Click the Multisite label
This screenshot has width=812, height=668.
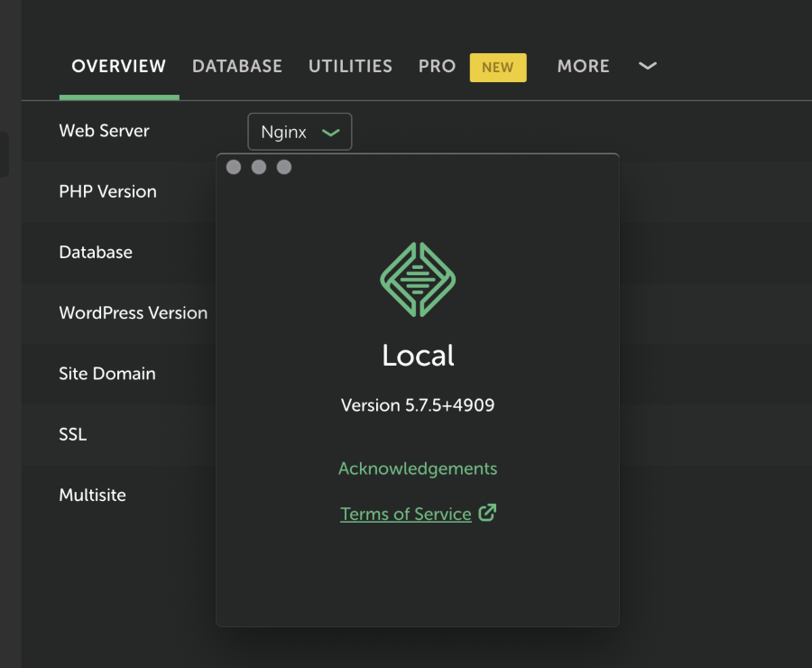[x=93, y=495]
